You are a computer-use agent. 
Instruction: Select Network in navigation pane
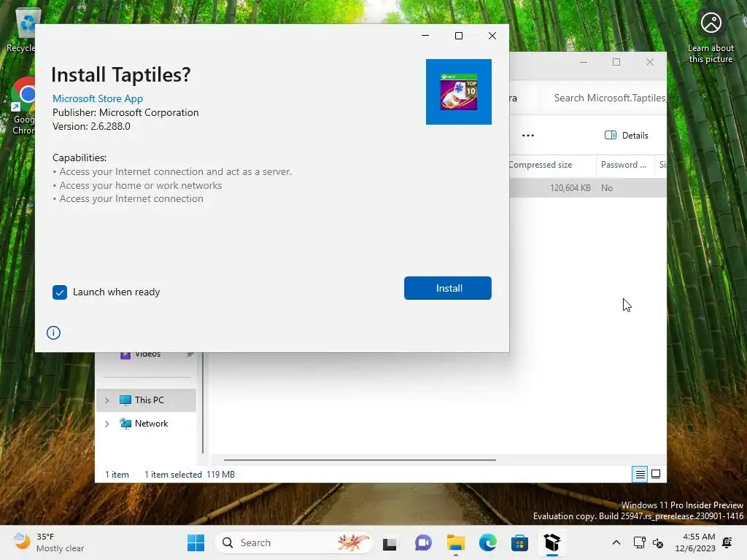(146, 424)
